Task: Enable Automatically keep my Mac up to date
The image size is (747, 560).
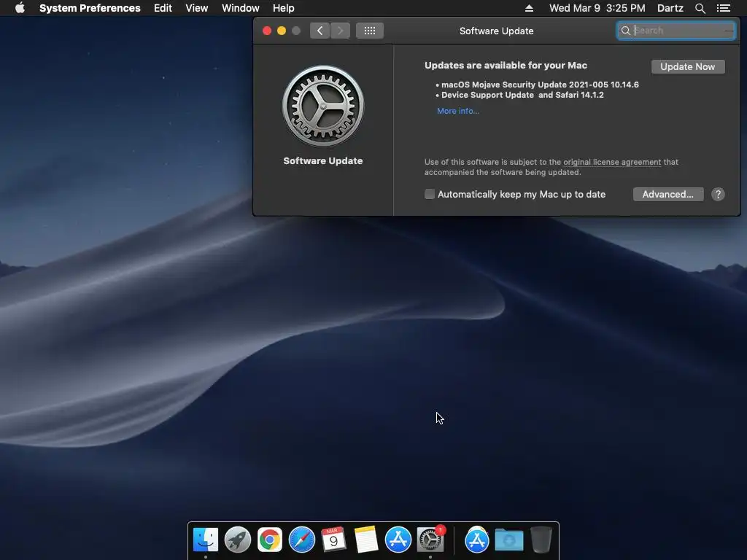Action: click(x=430, y=194)
